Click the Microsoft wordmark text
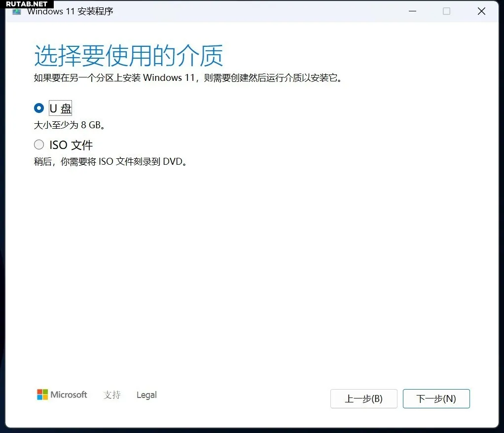504x433 pixels. click(69, 395)
